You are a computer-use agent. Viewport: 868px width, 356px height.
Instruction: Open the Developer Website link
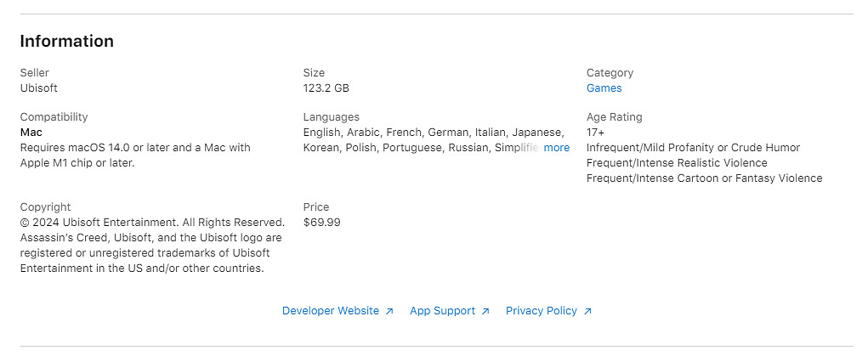pyautogui.click(x=331, y=311)
